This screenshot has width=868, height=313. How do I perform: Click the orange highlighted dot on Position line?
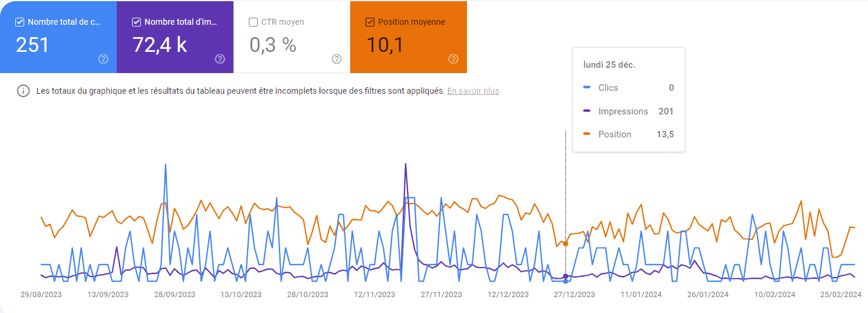pyautogui.click(x=565, y=243)
